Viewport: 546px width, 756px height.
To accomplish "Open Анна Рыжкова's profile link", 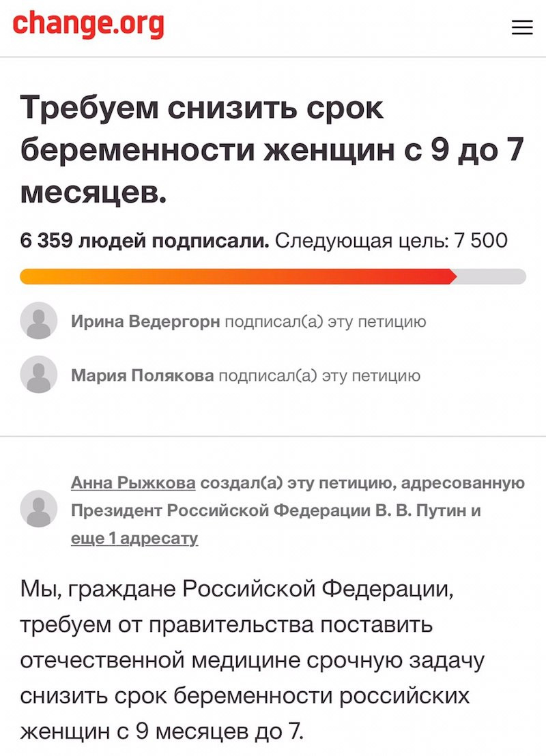I will coord(133,483).
